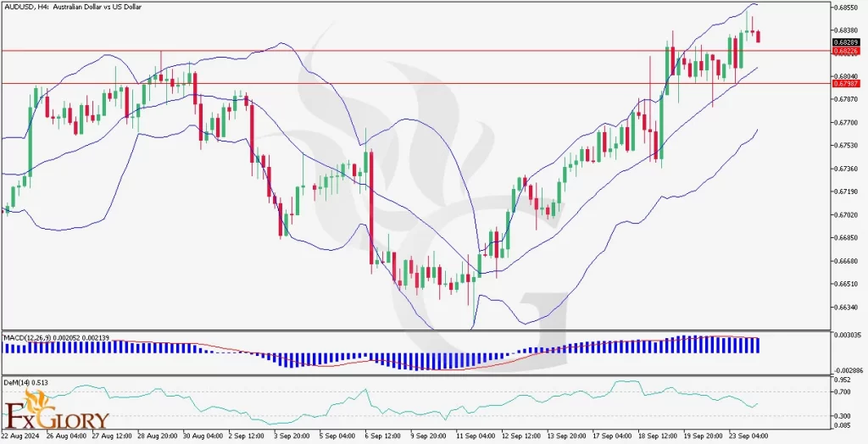The height and width of the screenshot is (444, 868).
Task: Click the 13 Sep 20:00 time label
Action: [x=565, y=436]
